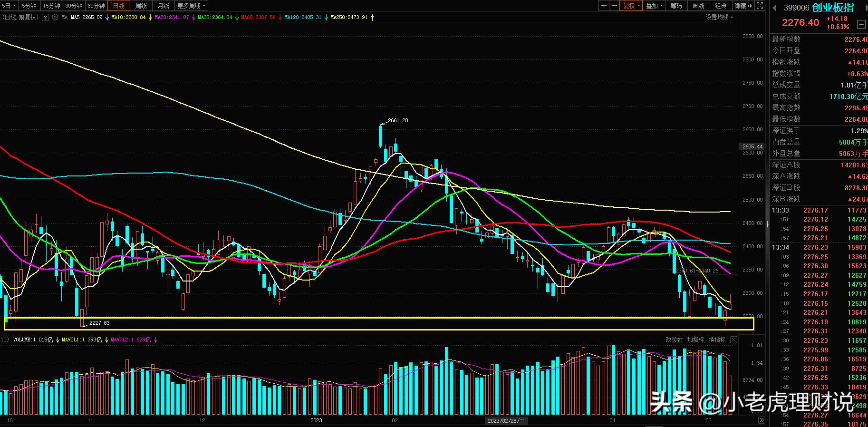
Task: Click the 今日开盘 row label
Action: click(786, 50)
